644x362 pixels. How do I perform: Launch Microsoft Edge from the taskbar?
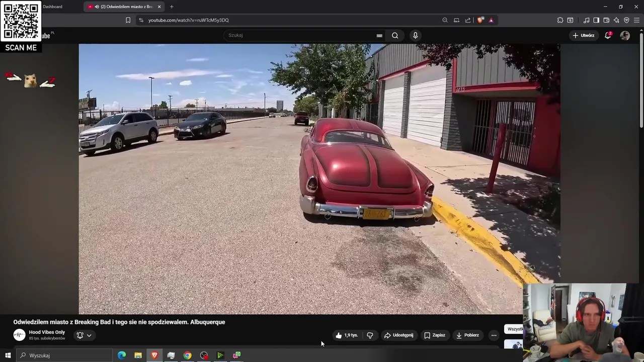tap(122, 355)
